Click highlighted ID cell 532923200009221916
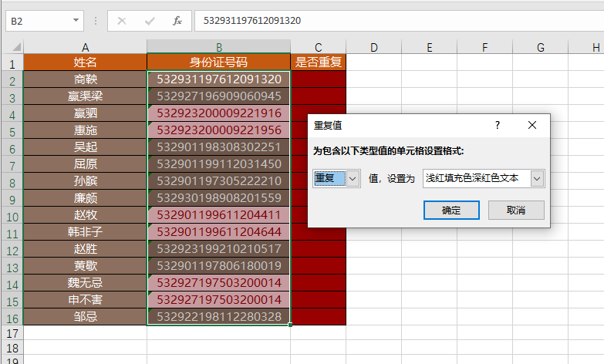 pos(219,113)
